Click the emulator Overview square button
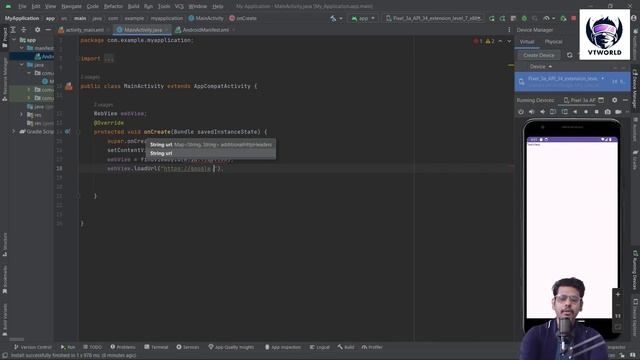Image resolution: width=640 pixels, height=360 pixels. coord(597,111)
